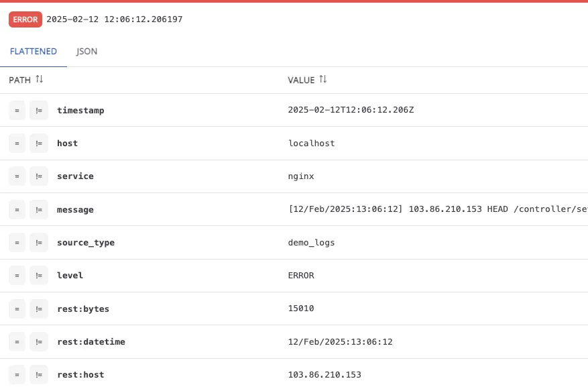Filter not-equals on rest:datetime row
The width and height of the screenshot is (588, 391).
point(39,342)
